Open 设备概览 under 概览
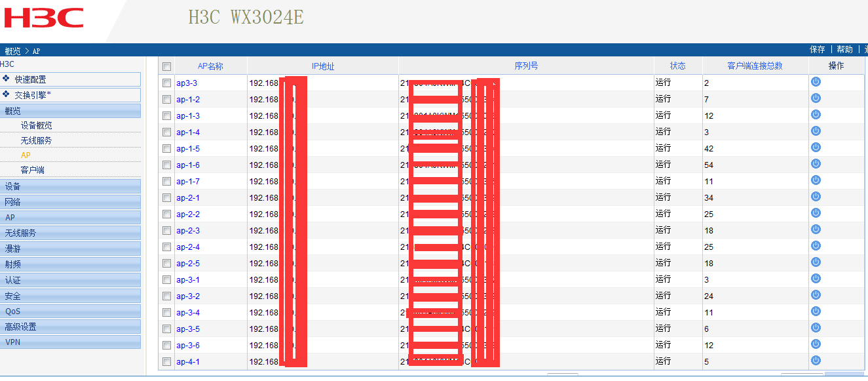Screen dimensions: 868x381 tap(36, 125)
